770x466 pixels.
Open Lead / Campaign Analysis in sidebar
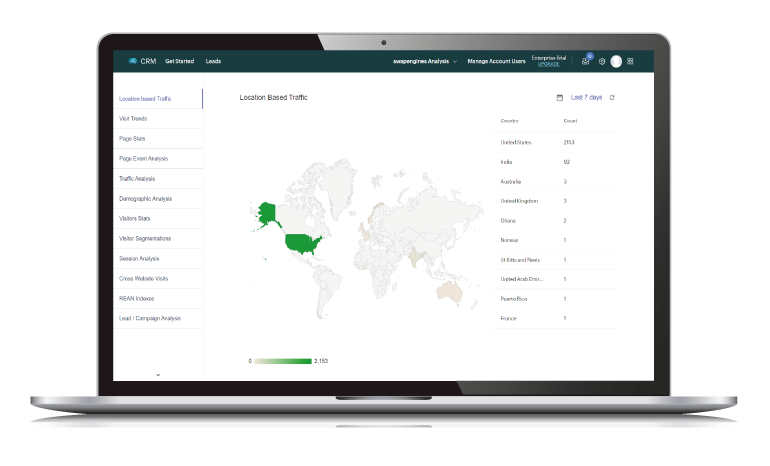coord(158,319)
